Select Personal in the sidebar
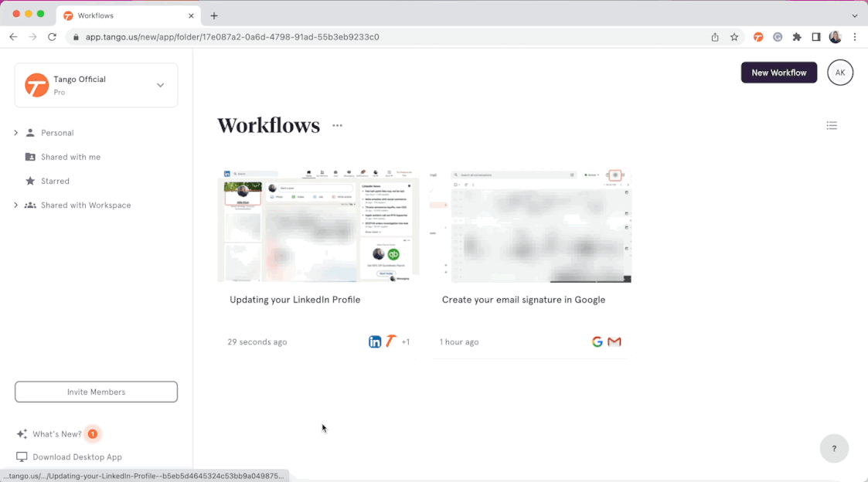The height and width of the screenshot is (482, 868). coord(57,133)
